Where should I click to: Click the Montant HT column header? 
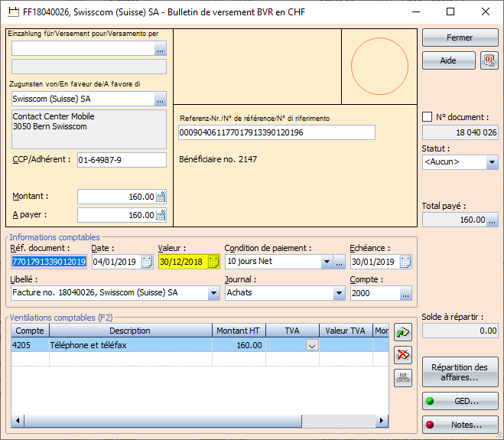238,331
